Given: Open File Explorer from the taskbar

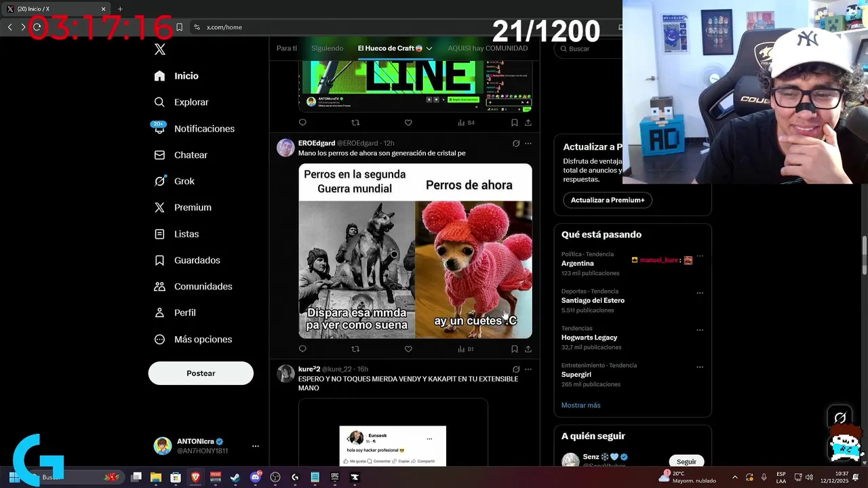Looking at the screenshot, I should coord(156,477).
